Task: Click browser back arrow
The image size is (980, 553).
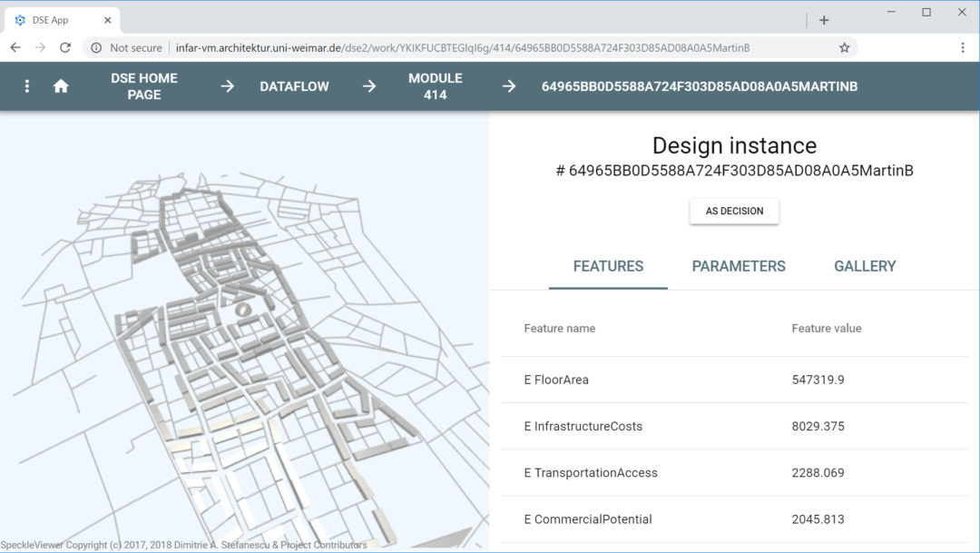Action: coord(15,47)
